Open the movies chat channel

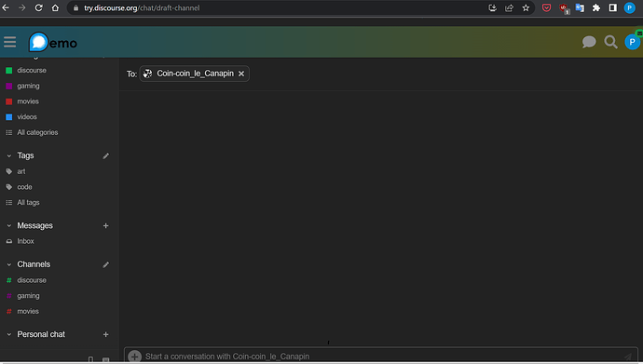tap(28, 312)
